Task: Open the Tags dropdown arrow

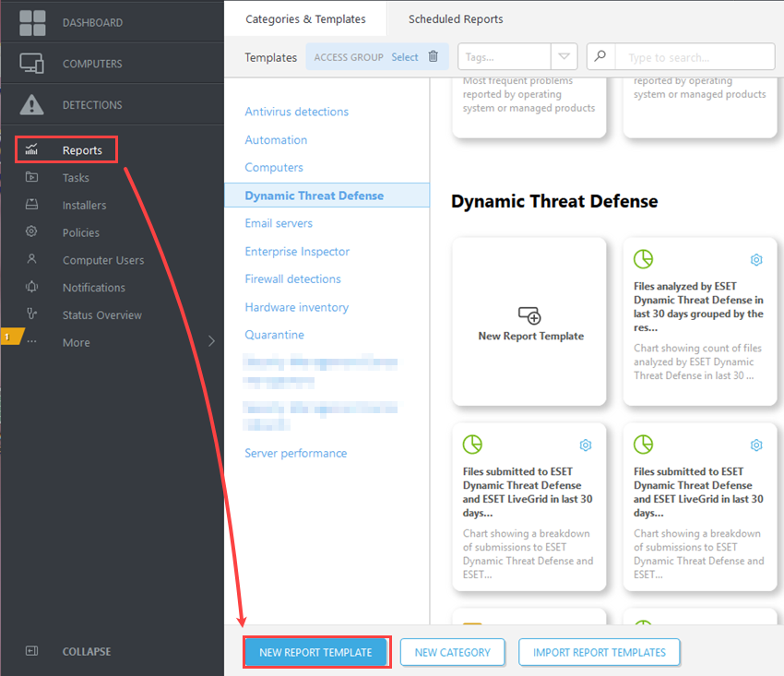Action: (564, 56)
